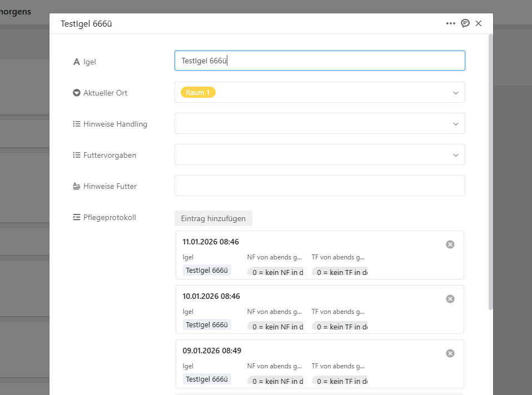Image resolution: width=532 pixels, height=395 pixels.
Task: Expand the Aktueller Ort dropdown
Action: [455, 93]
